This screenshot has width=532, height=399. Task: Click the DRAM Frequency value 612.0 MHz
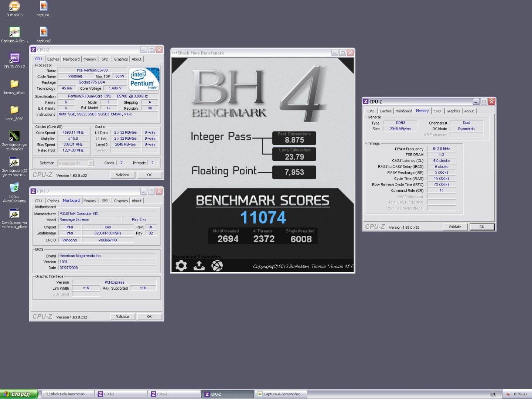[441, 149]
